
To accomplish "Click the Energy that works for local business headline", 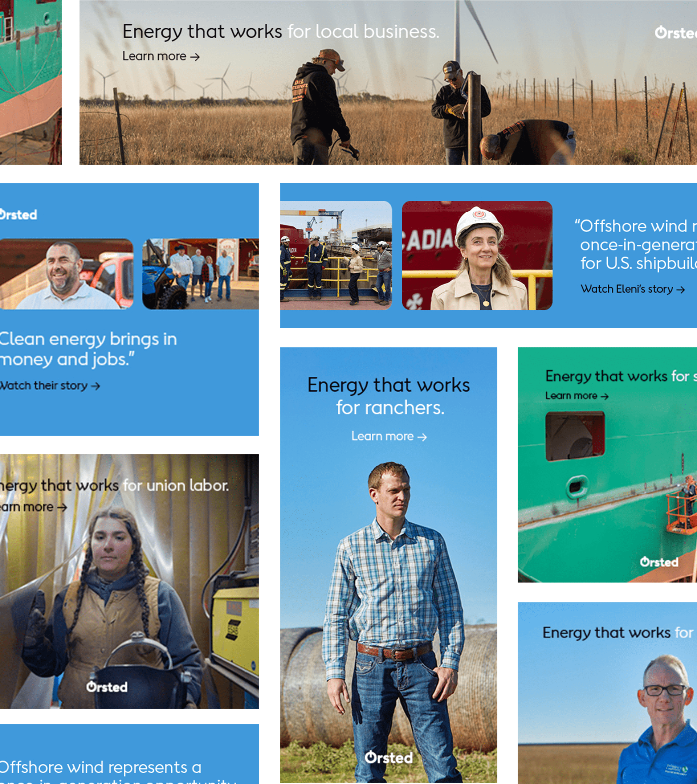I will pyautogui.click(x=281, y=32).
